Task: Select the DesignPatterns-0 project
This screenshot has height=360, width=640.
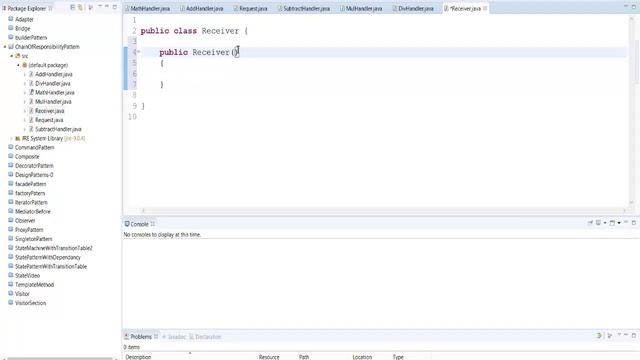Action: tap(34, 175)
